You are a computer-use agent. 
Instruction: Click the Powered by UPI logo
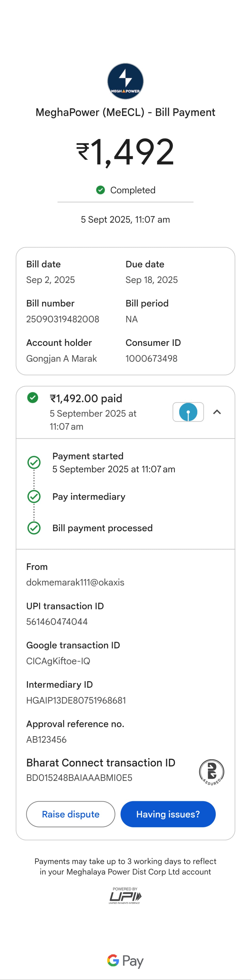[125, 895]
